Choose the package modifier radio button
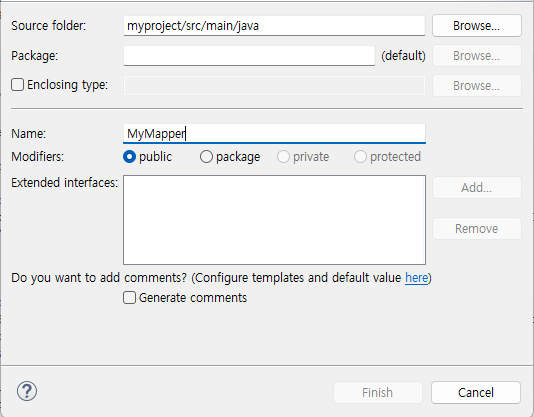This screenshot has height=417, width=534. 206,157
